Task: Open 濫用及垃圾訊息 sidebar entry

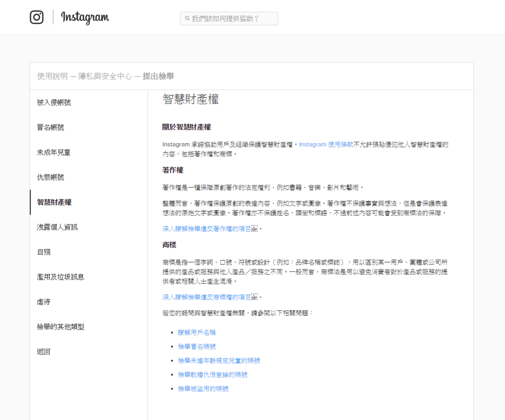Action: 61,277
